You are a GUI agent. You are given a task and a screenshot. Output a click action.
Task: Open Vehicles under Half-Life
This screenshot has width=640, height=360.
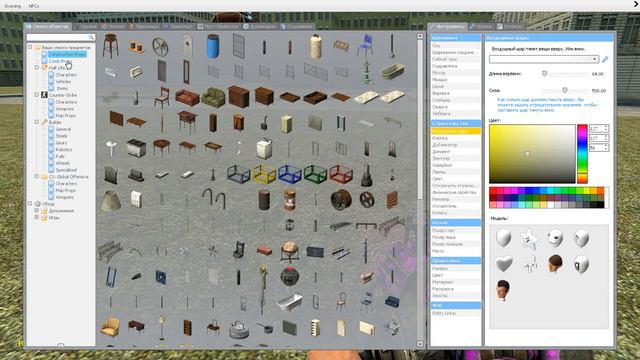[63, 81]
